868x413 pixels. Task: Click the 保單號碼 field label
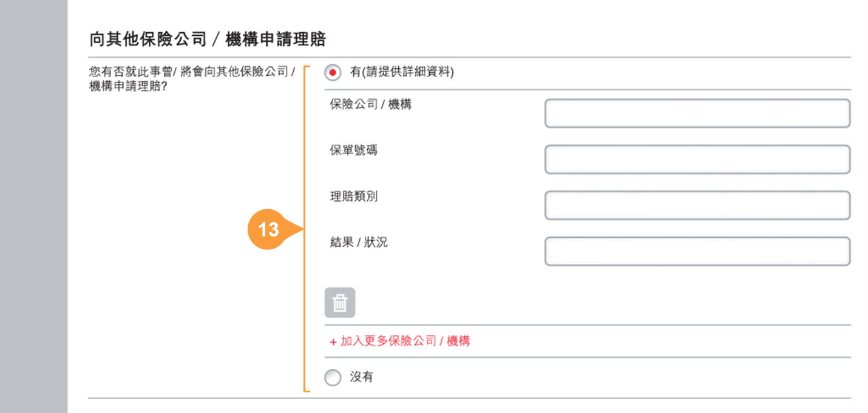point(353,150)
